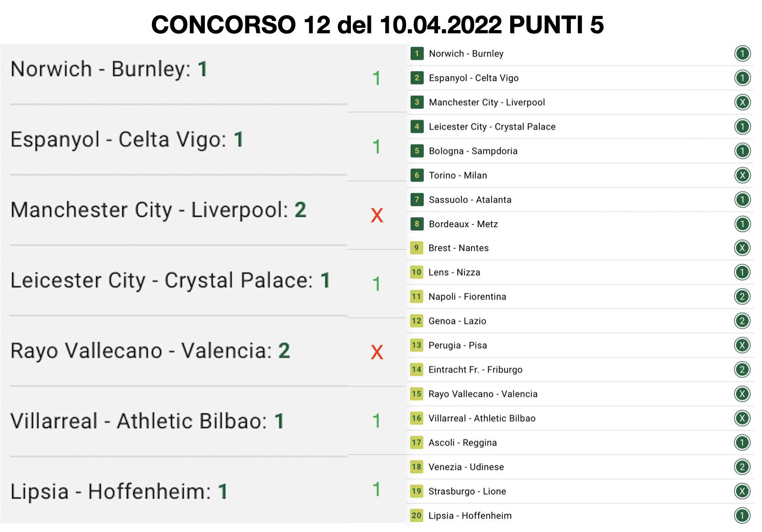The width and height of the screenshot is (762, 532).
Task: Open the Eintracht Fr. - Friburgo match entry
Action: pos(475,370)
